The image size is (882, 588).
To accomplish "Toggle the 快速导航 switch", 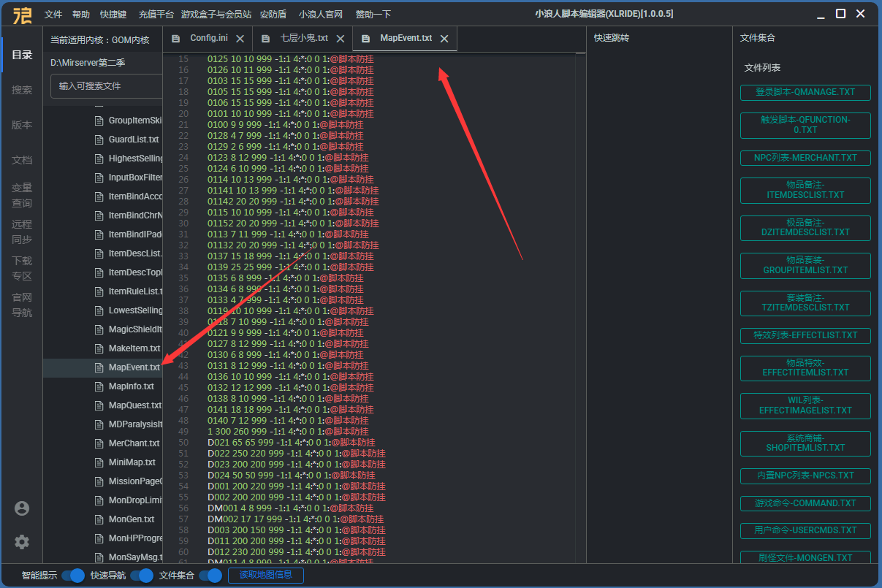I will pyautogui.click(x=142, y=576).
